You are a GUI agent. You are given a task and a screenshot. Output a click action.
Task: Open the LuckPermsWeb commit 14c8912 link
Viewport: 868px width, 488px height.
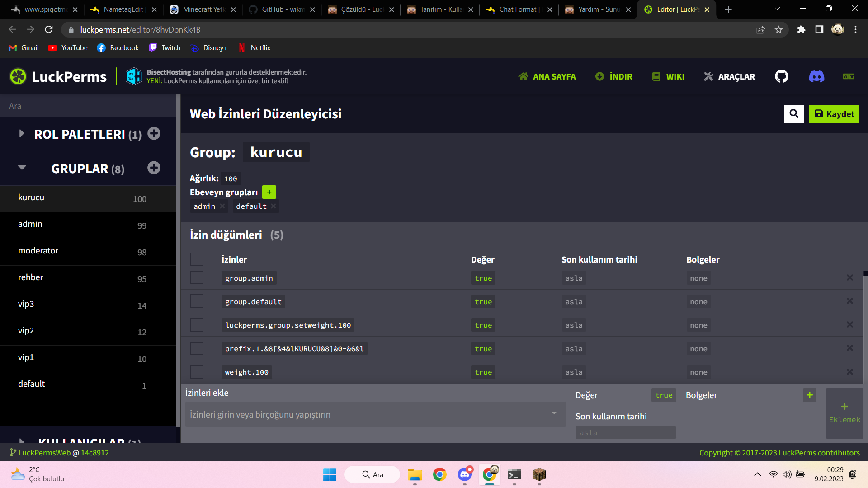[x=95, y=453]
